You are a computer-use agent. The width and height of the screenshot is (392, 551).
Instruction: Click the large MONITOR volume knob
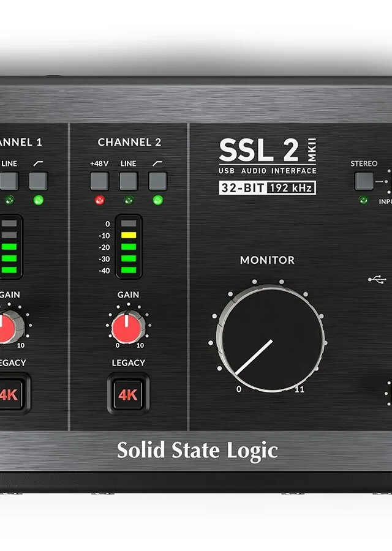point(271,339)
